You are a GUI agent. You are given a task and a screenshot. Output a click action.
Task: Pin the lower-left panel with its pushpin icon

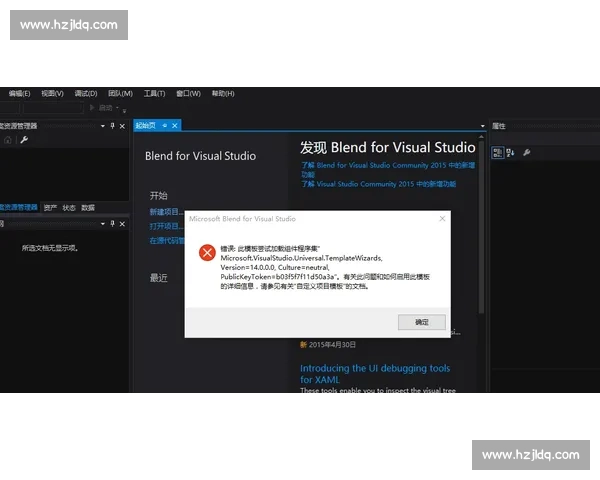(x=112, y=224)
